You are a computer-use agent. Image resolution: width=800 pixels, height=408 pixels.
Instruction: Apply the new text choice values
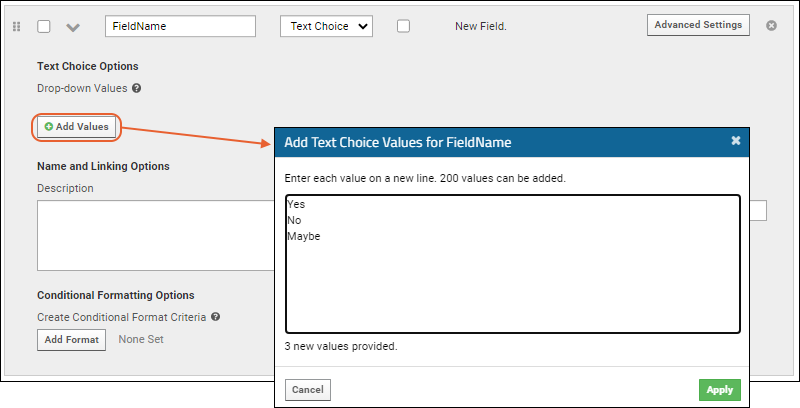point(719,390)
